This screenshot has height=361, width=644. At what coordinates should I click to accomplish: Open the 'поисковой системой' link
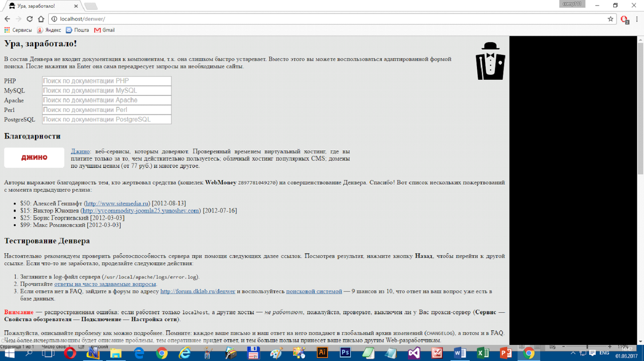pos(314,291)
